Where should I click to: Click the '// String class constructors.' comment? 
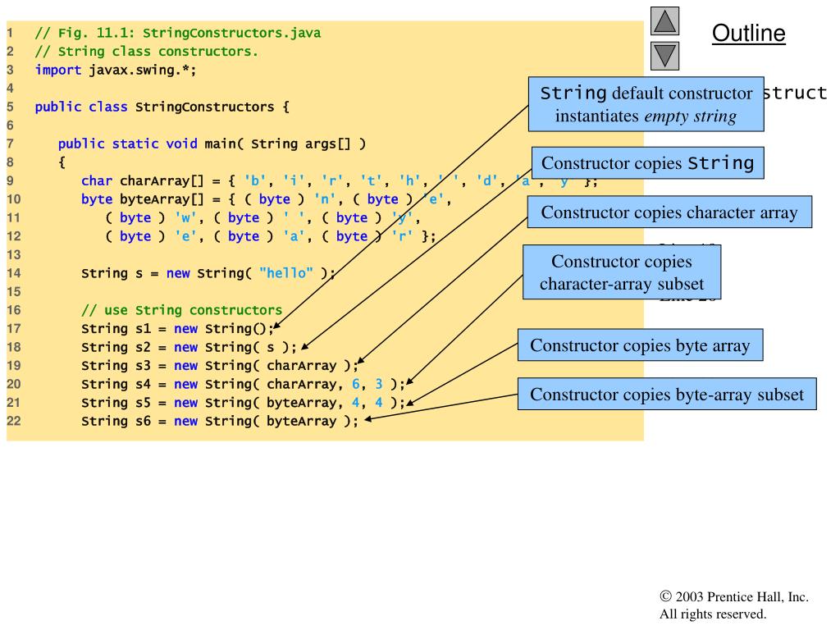point(146,52)
